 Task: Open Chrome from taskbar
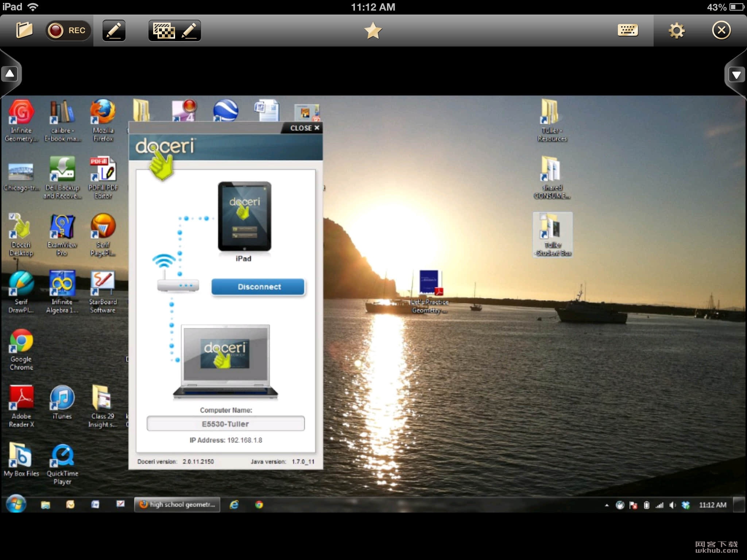pyautogui.click(x=259, y=505)
